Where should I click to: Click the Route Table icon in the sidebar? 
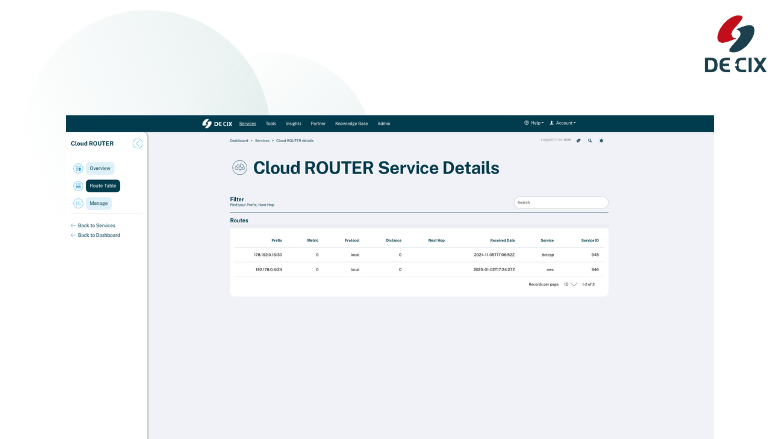tap(78, 186)
